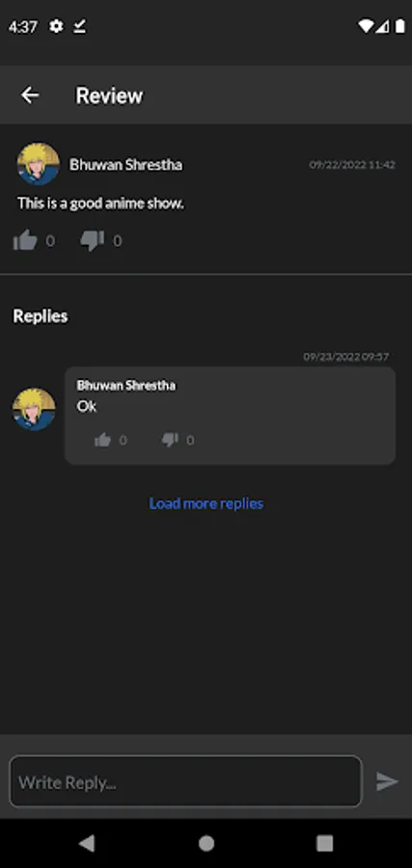This screenshot has height=868, width=412.
Task: Expand the thread via Load more replies
Action: coord(206,503)
